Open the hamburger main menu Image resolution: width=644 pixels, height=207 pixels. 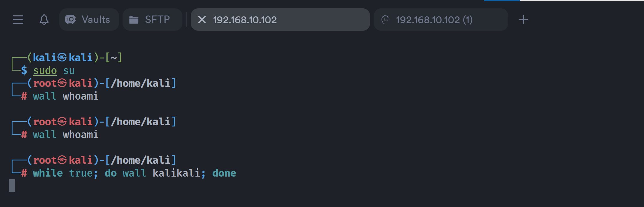click(18, 20)
